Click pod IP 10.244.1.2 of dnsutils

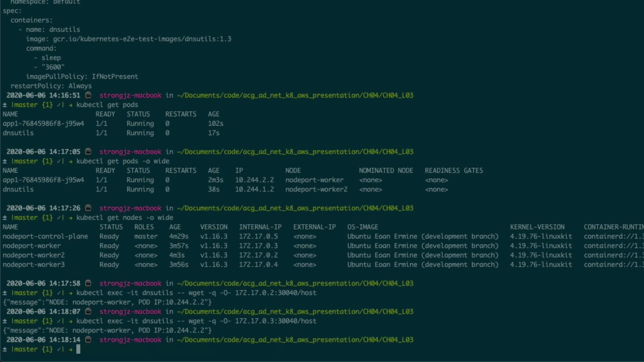[x=254, y=189]
